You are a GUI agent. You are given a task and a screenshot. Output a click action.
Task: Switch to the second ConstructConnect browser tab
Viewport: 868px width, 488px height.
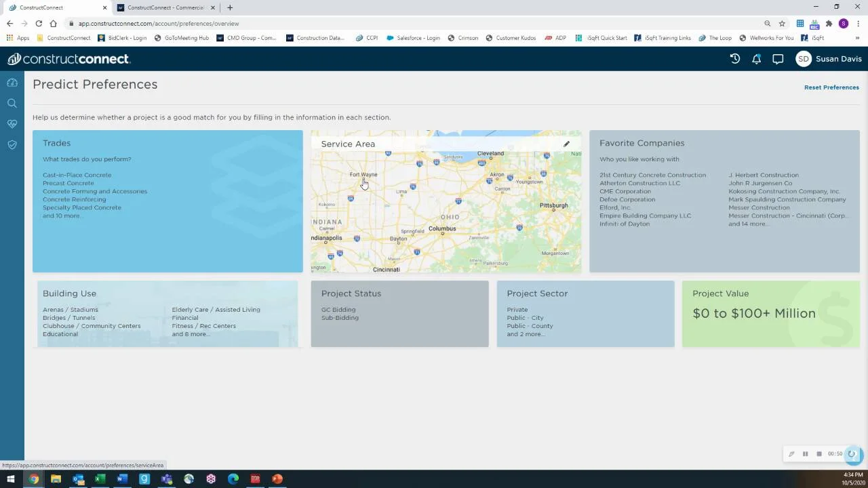click(x=165, y=7)
